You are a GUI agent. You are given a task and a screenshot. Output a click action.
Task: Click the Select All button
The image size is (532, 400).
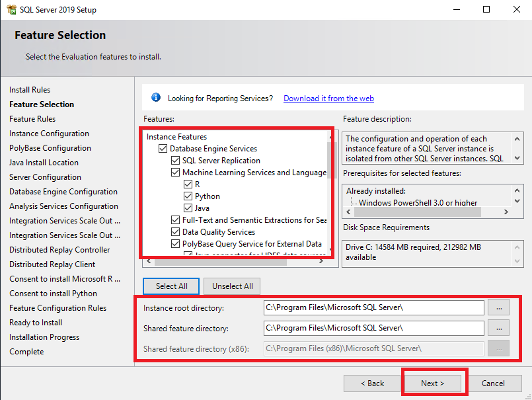(x=171, y=286)
